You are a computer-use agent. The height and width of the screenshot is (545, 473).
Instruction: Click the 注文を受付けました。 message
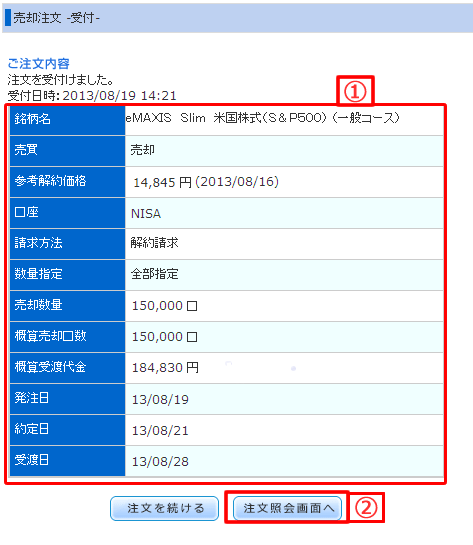[61, 80]
